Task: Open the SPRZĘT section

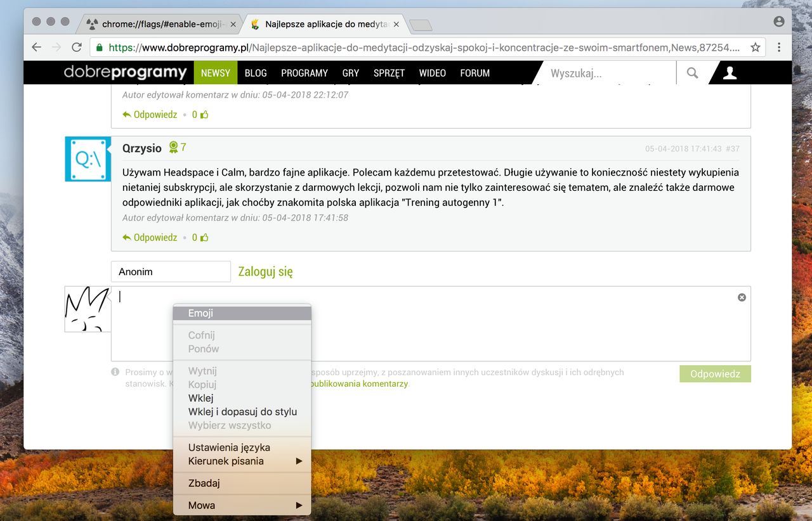Action: 389,73
